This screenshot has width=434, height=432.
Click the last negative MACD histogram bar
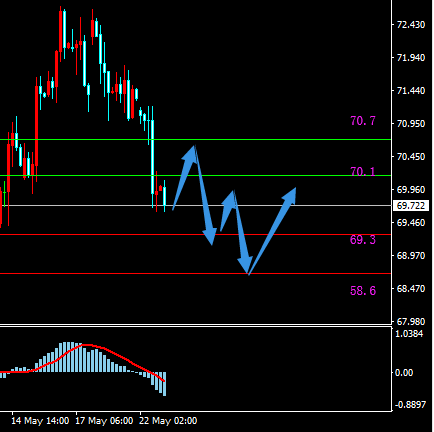pos(164,384)
